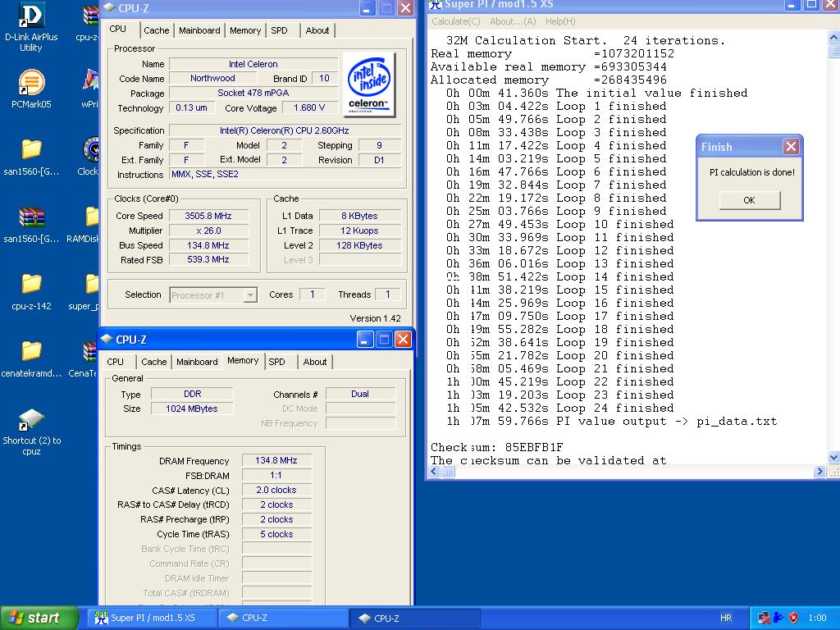Image resolution: width=840 pixels, height=630 pixels.
Task: Click the Loop 24 finished line
Action: [x=559, y=408]
